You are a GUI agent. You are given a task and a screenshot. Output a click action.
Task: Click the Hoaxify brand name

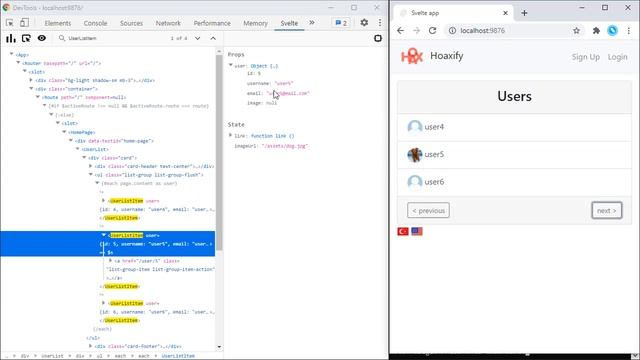447,56
